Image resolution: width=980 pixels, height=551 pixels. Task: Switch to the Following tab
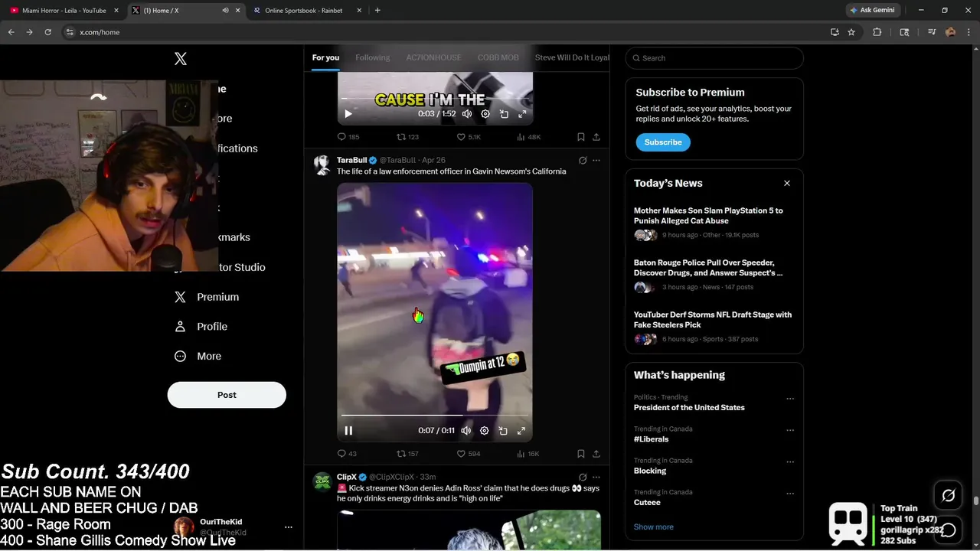click(x=372, y=57)
